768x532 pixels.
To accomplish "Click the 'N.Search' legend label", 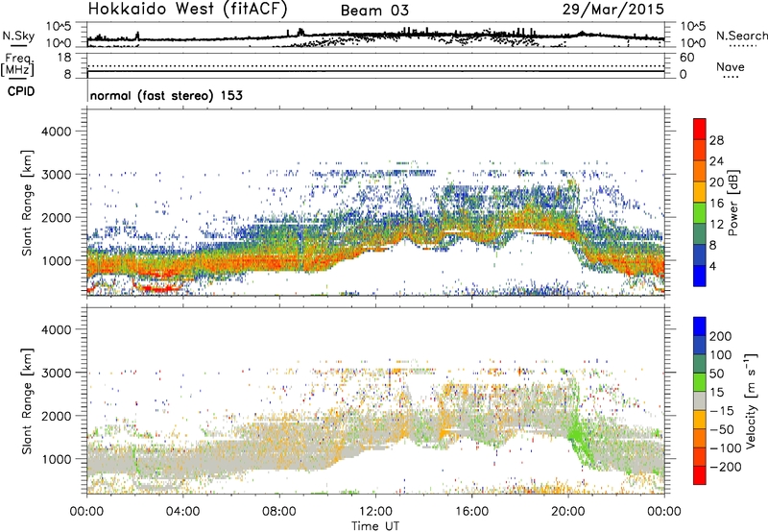I will [x=741, y=36].
